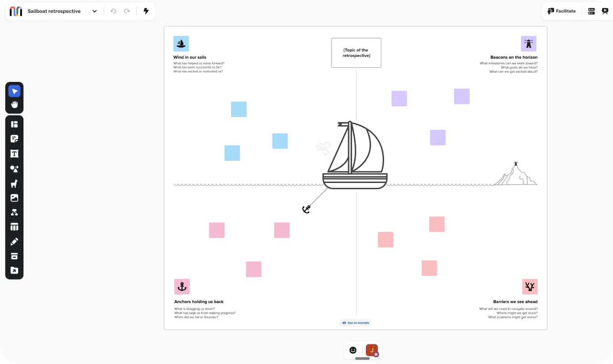The image size is (613, 364).
Task: Switch to the hand pan tool
Action: pyautogui.click(x=14, y=104)
